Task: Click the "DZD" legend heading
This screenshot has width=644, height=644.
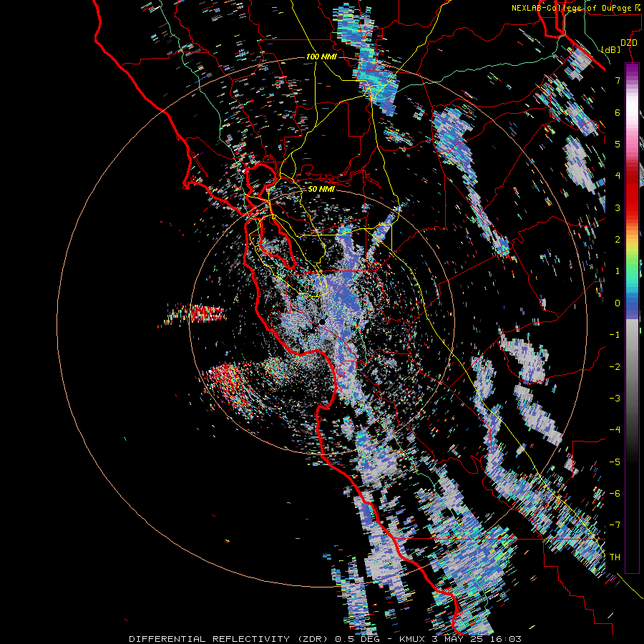Action: [x=629, y=43]
